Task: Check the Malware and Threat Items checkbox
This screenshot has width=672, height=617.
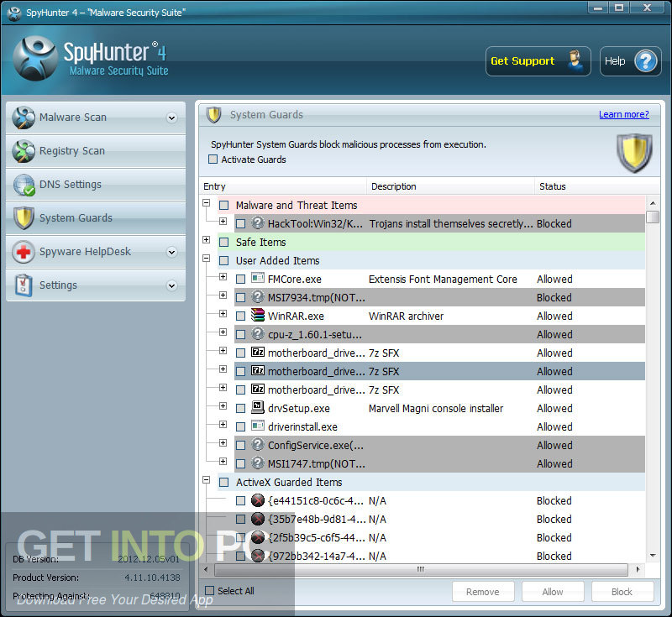Action: [x=223, y=206]
